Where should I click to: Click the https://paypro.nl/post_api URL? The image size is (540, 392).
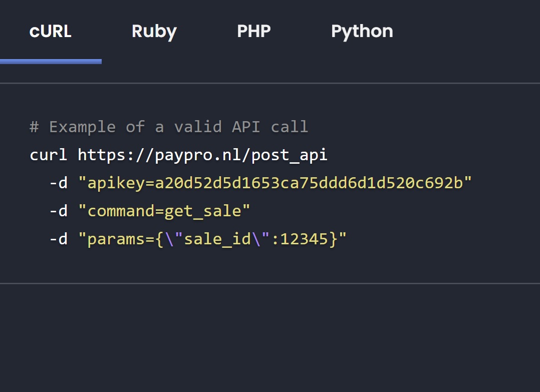(x=202, y=155)
